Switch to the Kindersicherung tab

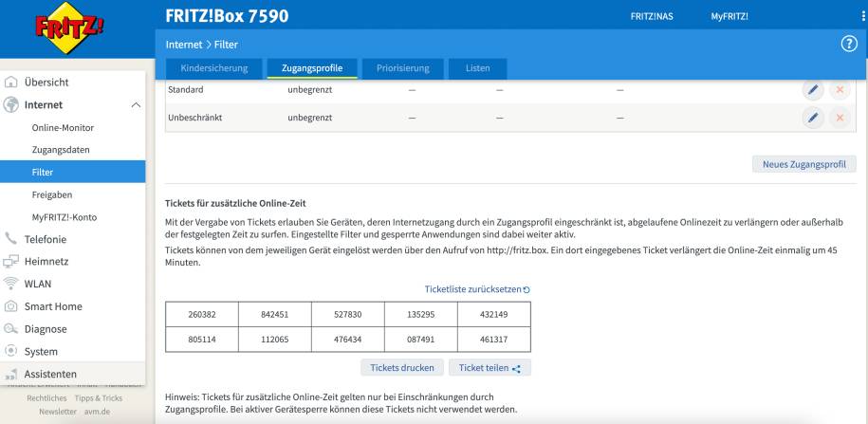click(x=213, y=68)
